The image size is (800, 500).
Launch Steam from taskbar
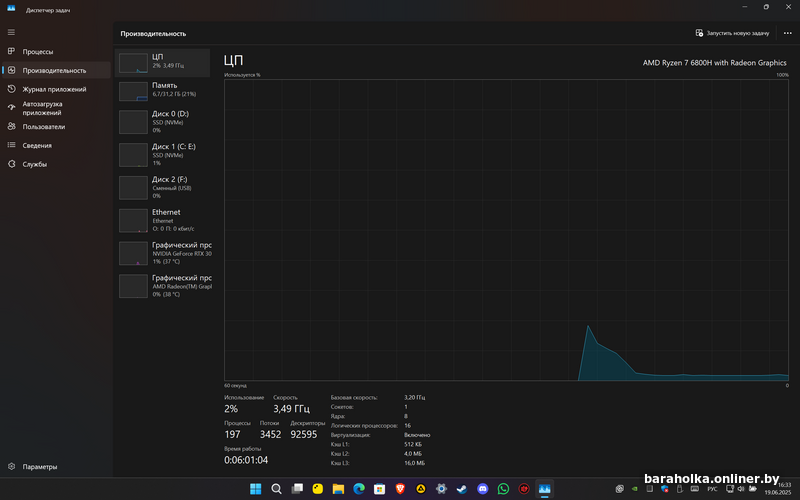[462, 489]
